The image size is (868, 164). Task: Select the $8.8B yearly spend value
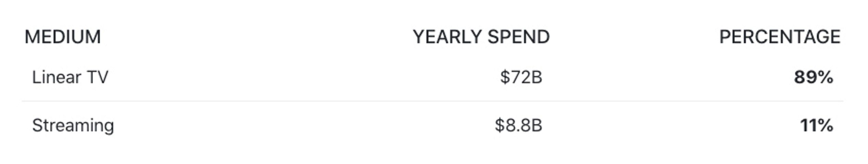pos(518,125)
